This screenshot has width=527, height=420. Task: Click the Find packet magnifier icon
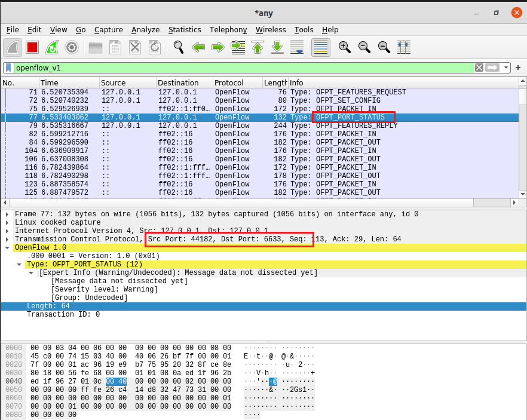pyautogui.click(x=178, y=47)
